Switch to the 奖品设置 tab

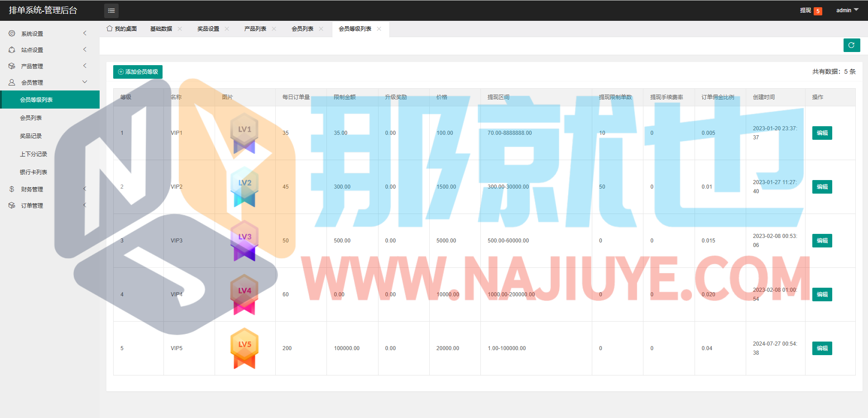pyautogui.click(x=208, y=28)
